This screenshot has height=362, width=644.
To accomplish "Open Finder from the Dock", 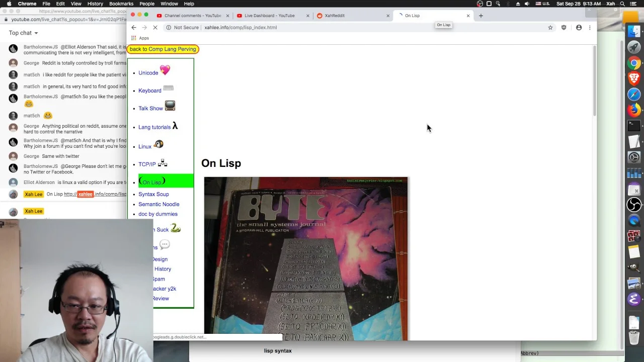I will (634, 32).
